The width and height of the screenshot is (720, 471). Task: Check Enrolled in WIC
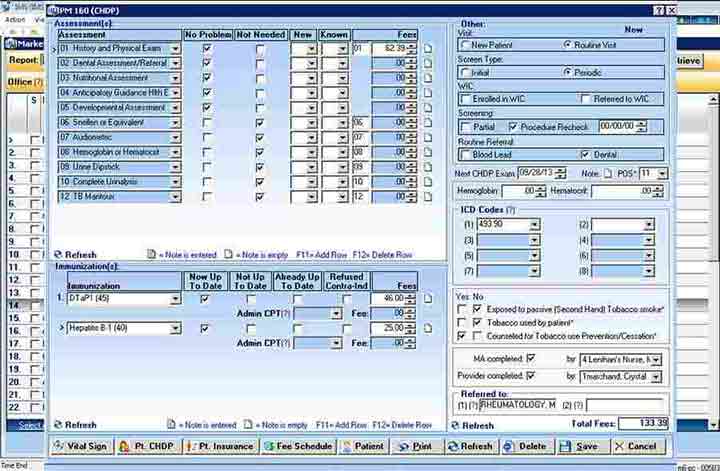click(x=466, y=99)
